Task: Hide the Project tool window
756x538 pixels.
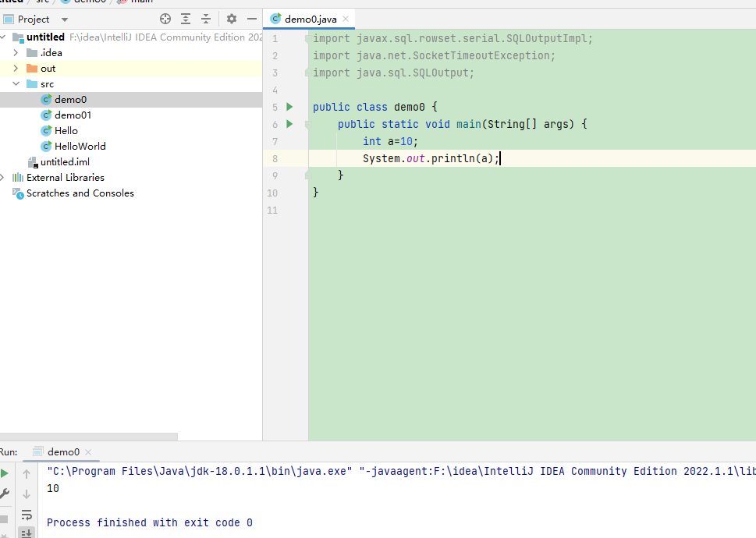Action: (252, 19)
